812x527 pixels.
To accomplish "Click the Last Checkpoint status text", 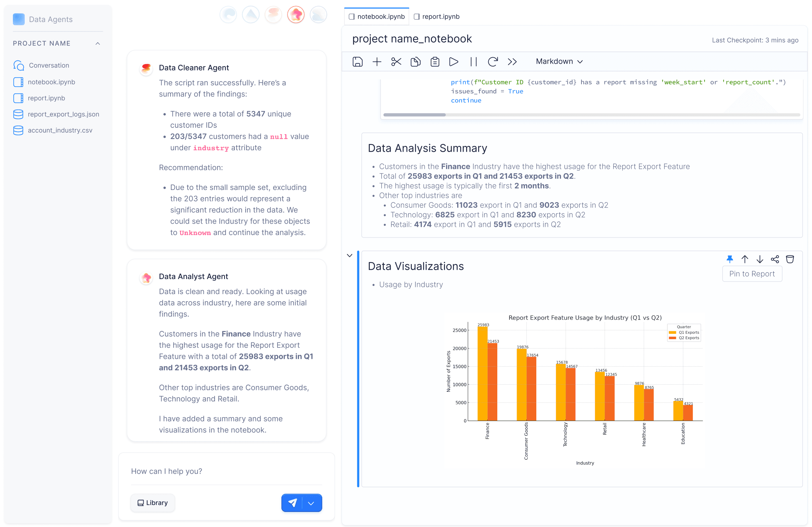I will [755, 40].
